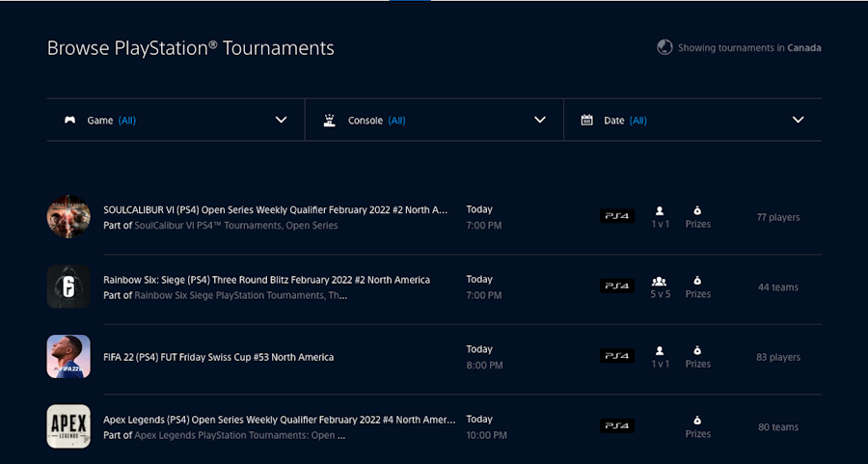Click PS4 badge in SoulCalibur row

(617, 216)
